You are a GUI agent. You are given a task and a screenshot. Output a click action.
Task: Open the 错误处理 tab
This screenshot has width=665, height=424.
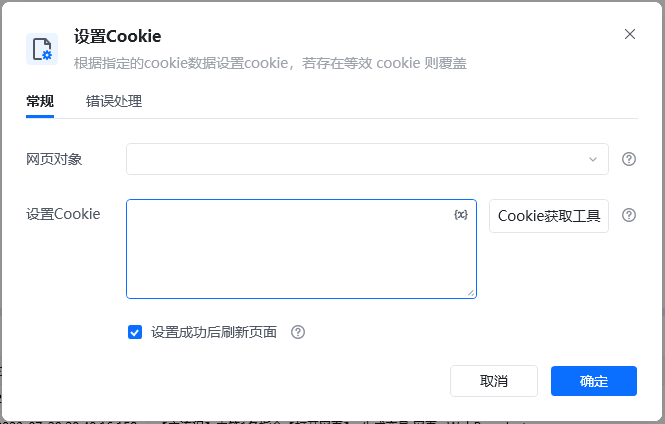[114, 101]
